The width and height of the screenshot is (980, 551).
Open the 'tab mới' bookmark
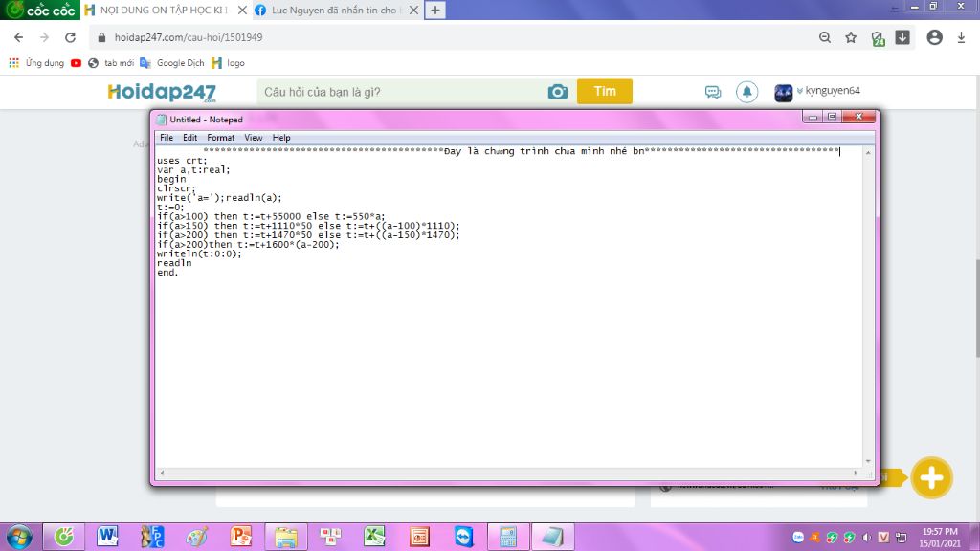coord(111,63)
